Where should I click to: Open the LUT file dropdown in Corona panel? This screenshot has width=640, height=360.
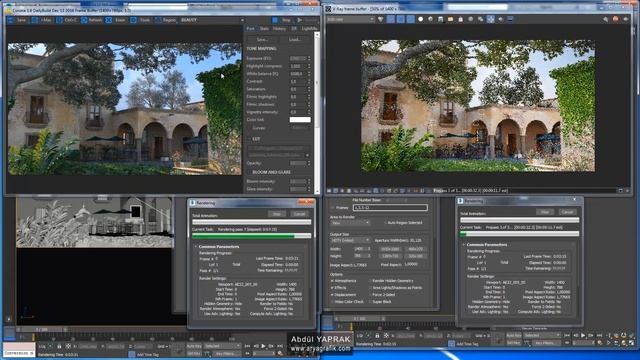click(278, 155)
